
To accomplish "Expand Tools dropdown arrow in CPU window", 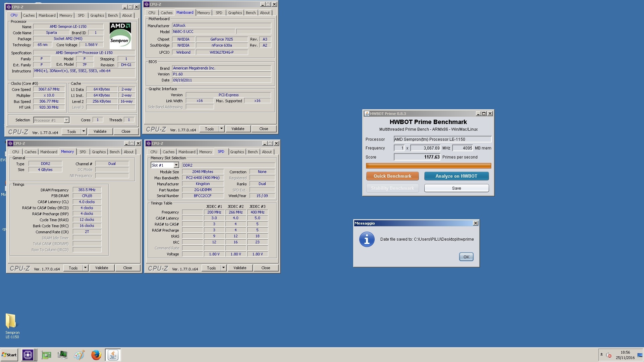I will [84, 131].
